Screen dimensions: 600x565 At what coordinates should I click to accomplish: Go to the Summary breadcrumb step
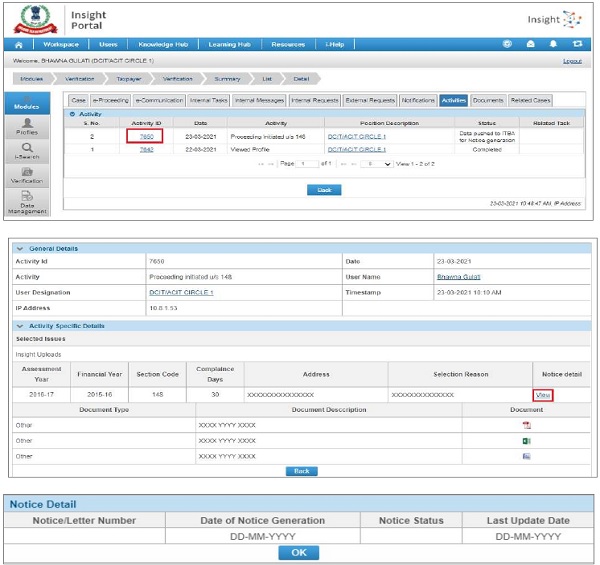tap(227, 79)
